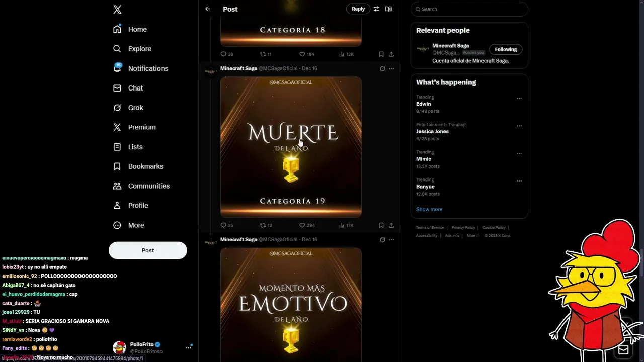
Task: Open Communities page
Action: click(x=141, y=186)
